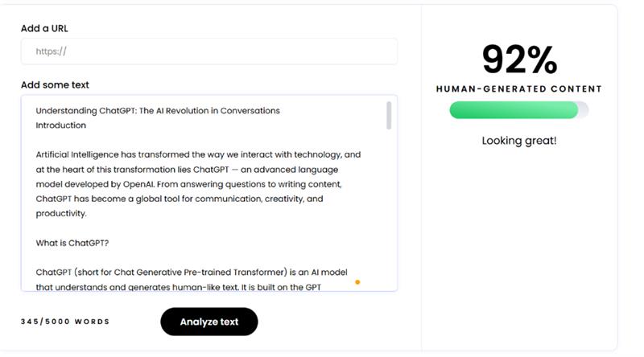Screen dimensions: 644x357
Task: Click the 345/5000 words counter
Action: (x=65, y=322)
